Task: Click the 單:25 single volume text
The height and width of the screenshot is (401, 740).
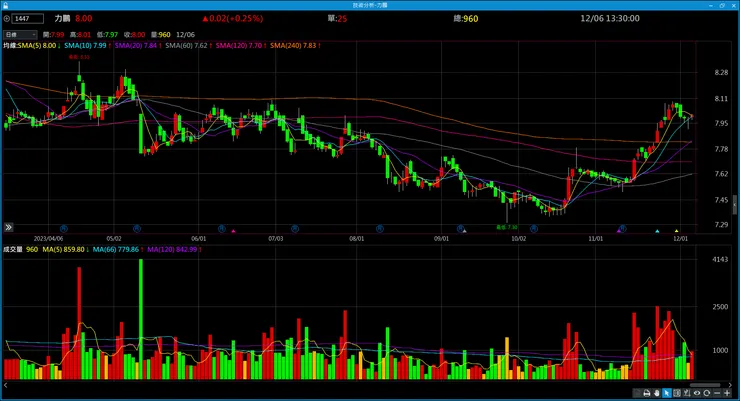Action: tap(337, 18)
